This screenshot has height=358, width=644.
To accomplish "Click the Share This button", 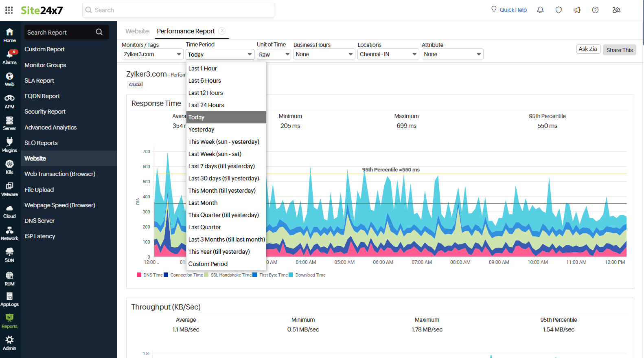I will coord(620,50).
